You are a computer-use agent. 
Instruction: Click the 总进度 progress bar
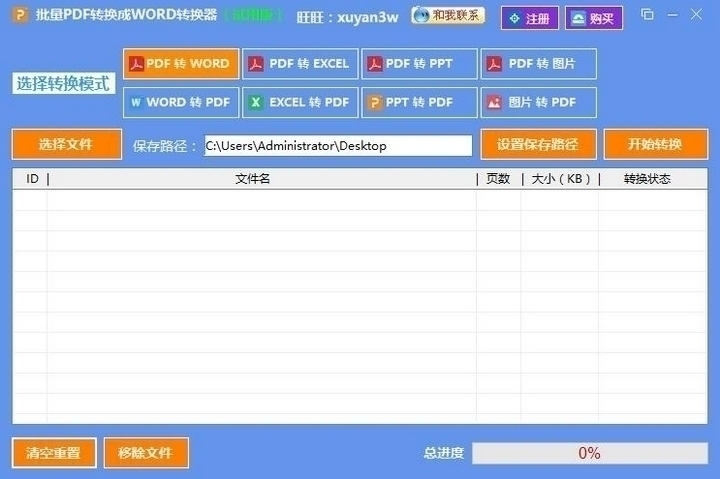point(590,453)
